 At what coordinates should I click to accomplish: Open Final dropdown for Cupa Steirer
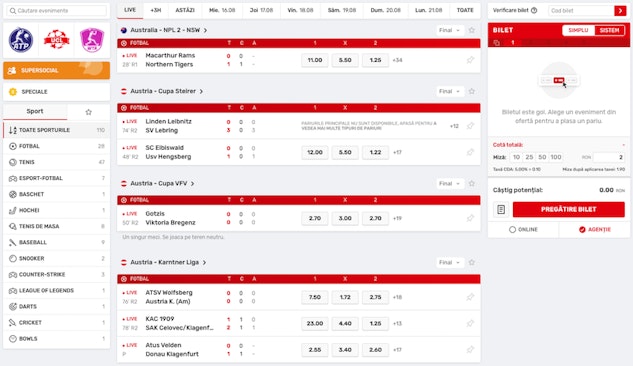coord(449,91)
